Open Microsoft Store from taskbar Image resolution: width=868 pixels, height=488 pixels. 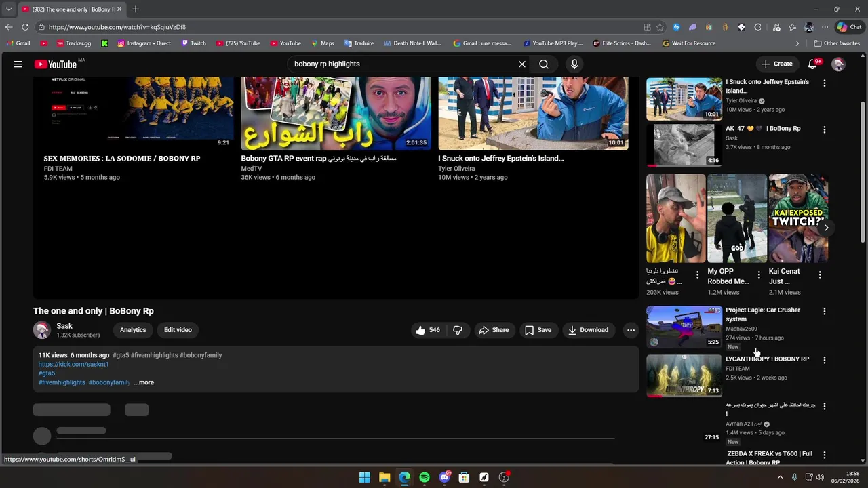coord(465,477)
